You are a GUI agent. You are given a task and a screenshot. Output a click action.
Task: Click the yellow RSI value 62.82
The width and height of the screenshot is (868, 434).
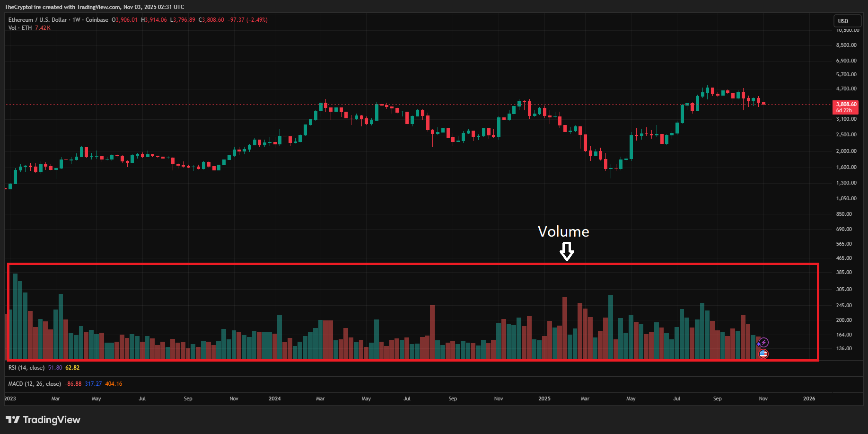tap(72, 367)
